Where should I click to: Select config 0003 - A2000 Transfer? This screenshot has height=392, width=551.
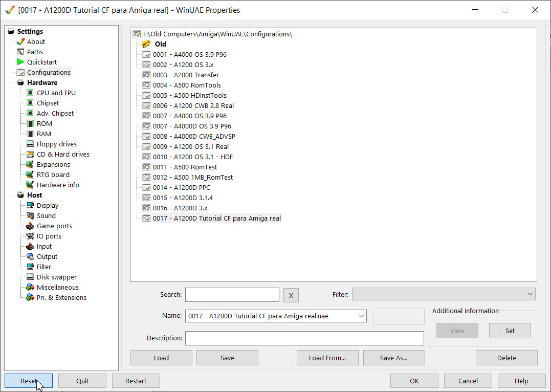[x=186, y=75]
